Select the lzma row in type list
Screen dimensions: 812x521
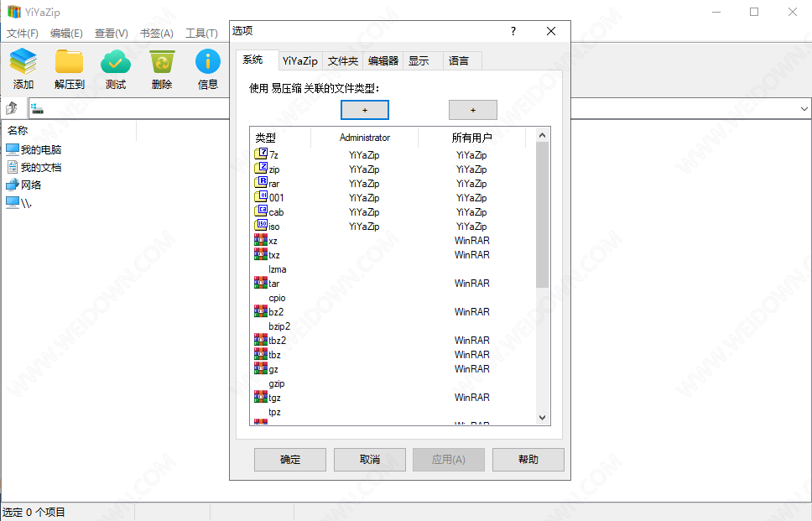pos(393,269)
